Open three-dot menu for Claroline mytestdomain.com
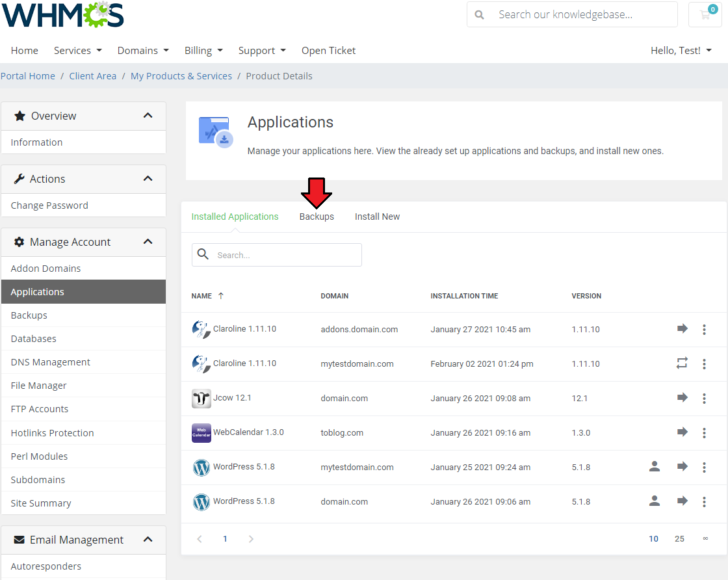The image size is (728, 580). click(705, 363)
